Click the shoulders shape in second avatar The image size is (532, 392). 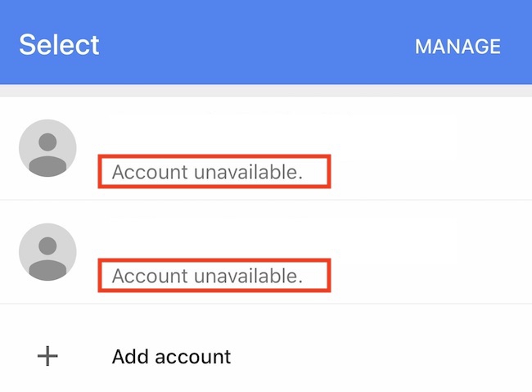47,269
